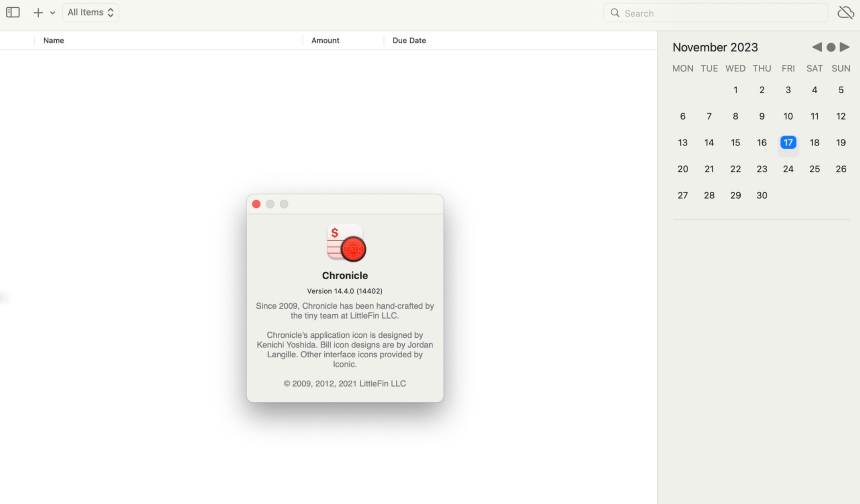Click the next month arrow icon
860x504 pixels.
[844, 47]
